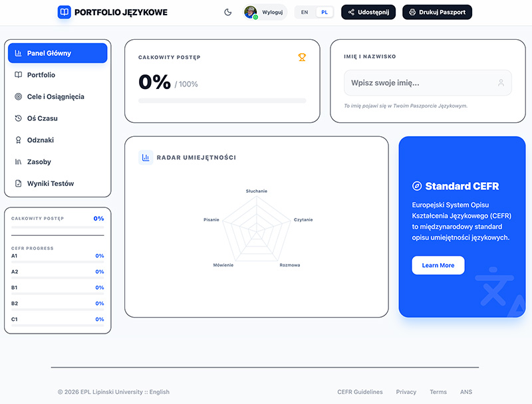Click the Learn More button

tap(438, 265)
